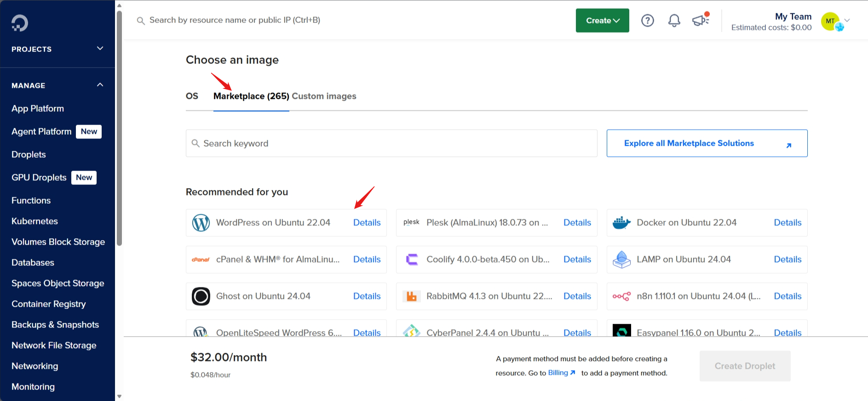Go to Network File Storage

[54, 345]
